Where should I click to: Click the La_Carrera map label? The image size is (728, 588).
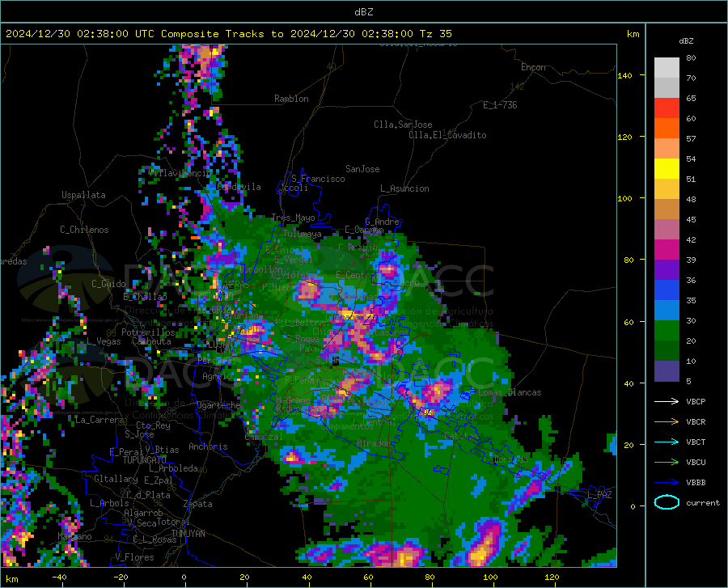click(x=99, y=420)
